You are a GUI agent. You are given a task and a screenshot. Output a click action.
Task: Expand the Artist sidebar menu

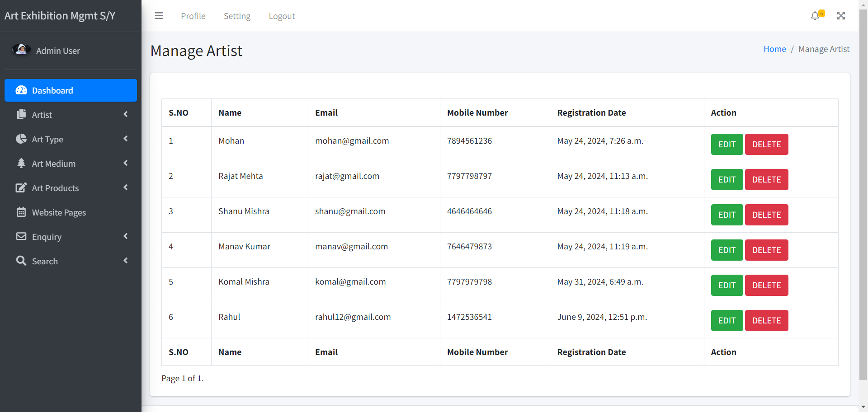125,114
